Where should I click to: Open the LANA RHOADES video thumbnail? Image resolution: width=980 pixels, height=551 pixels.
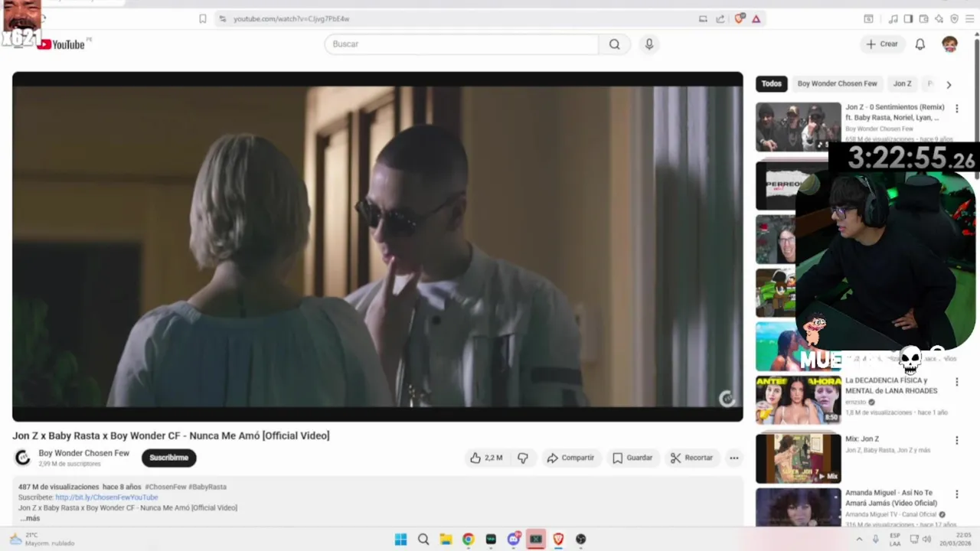click(x=798, y=399)
